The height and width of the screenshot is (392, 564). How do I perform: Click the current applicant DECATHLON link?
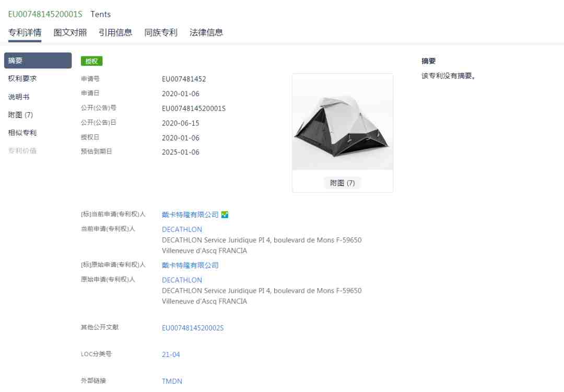(182, 230)
